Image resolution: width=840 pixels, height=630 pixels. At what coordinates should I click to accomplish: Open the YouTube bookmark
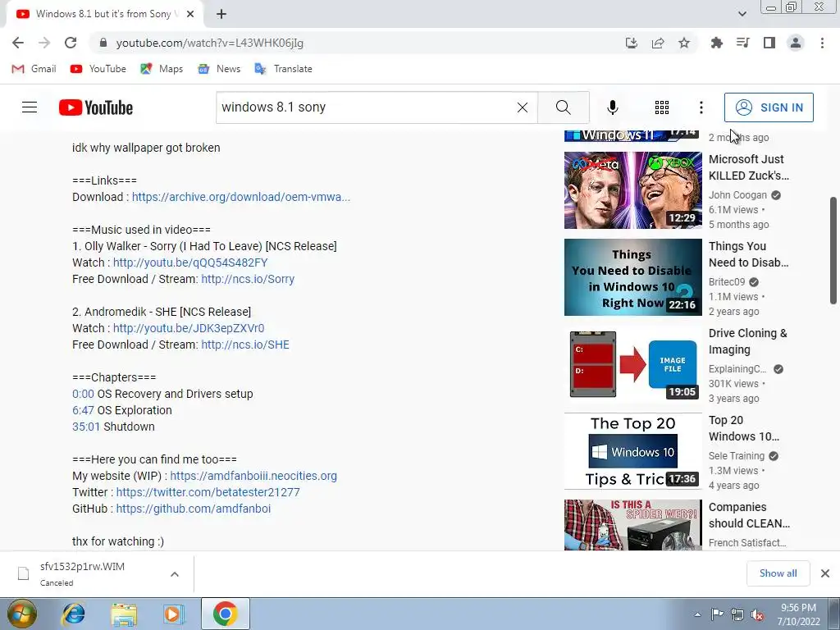point(98,69)
